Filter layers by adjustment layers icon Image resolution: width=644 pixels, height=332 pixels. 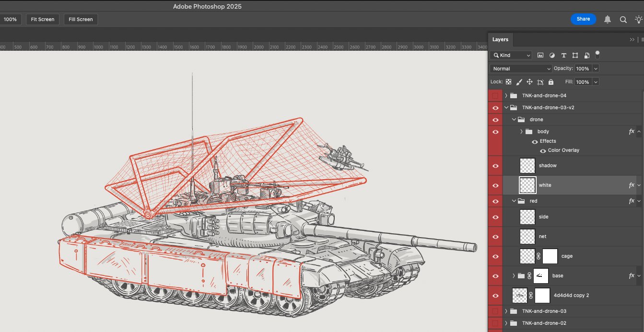click(552, 56)
